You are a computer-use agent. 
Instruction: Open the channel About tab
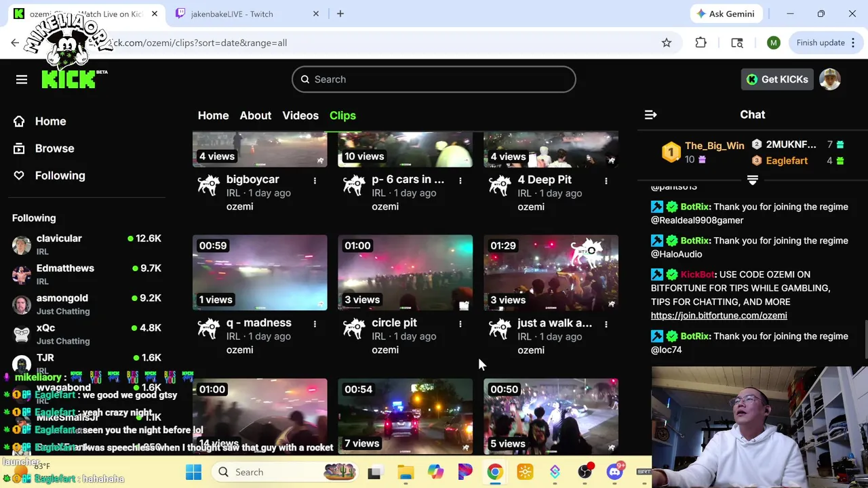[x=255, y=115]
